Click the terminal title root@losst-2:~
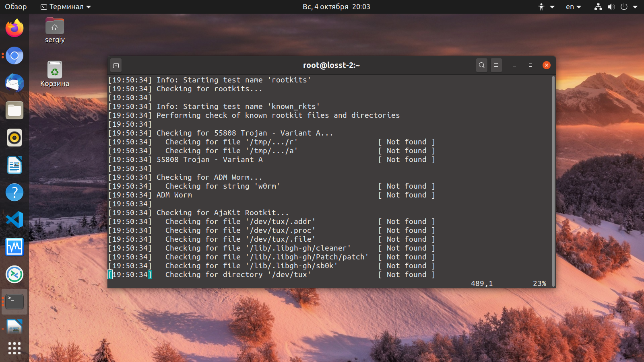The image size is (644, 362). (331, 65)
